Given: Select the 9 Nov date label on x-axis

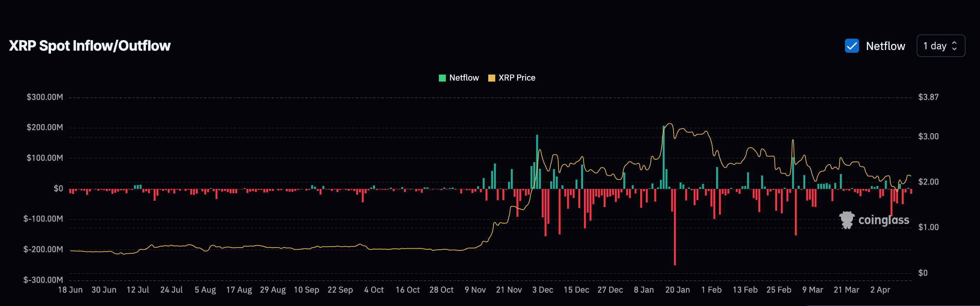Looking at the screenshot, I should pyautogui.click(x=475, y=289).
